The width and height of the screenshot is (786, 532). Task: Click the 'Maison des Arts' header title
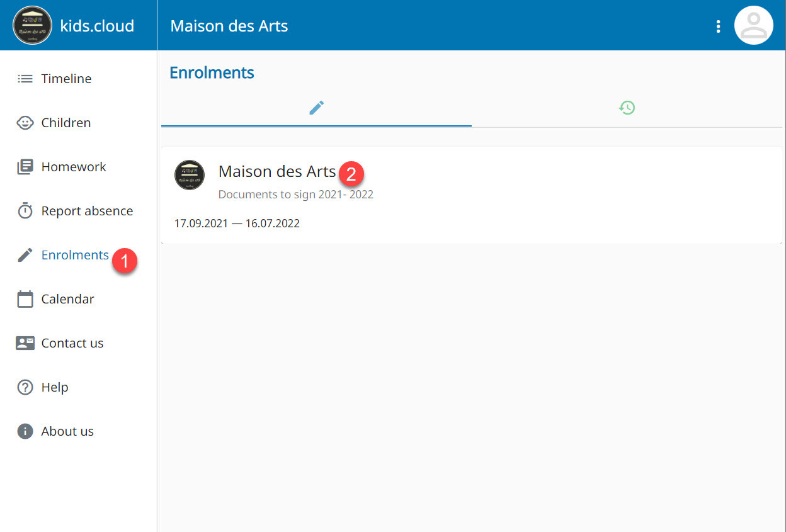tap(229, 26)
